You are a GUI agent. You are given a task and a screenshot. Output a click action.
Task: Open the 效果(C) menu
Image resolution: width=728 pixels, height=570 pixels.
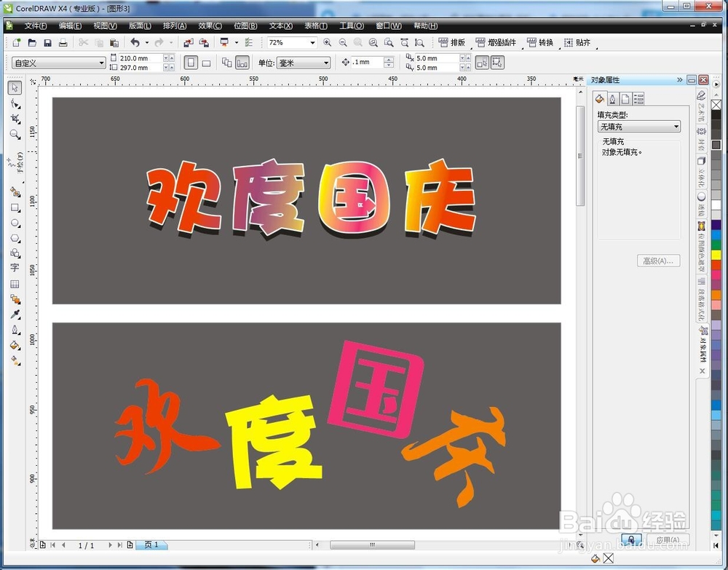tap(210, 26)
